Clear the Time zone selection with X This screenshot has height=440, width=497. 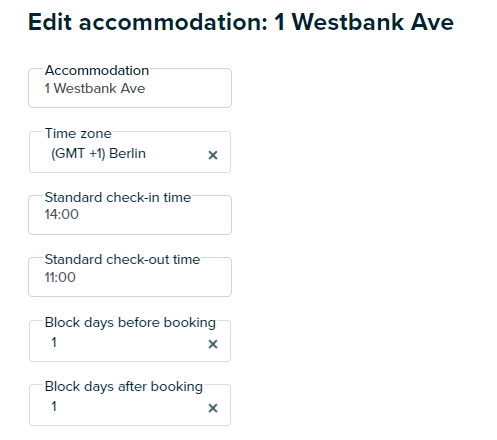click(x=213, y=155)
